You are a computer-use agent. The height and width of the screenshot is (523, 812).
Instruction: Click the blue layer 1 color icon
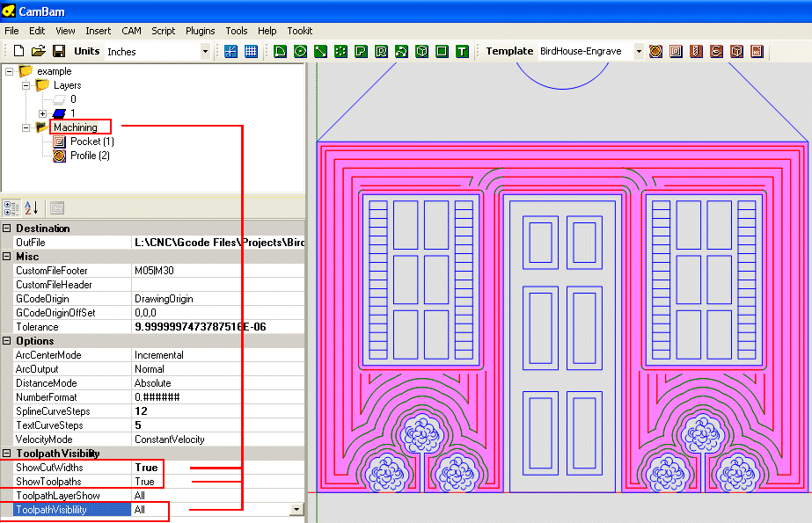click(59, 113)
